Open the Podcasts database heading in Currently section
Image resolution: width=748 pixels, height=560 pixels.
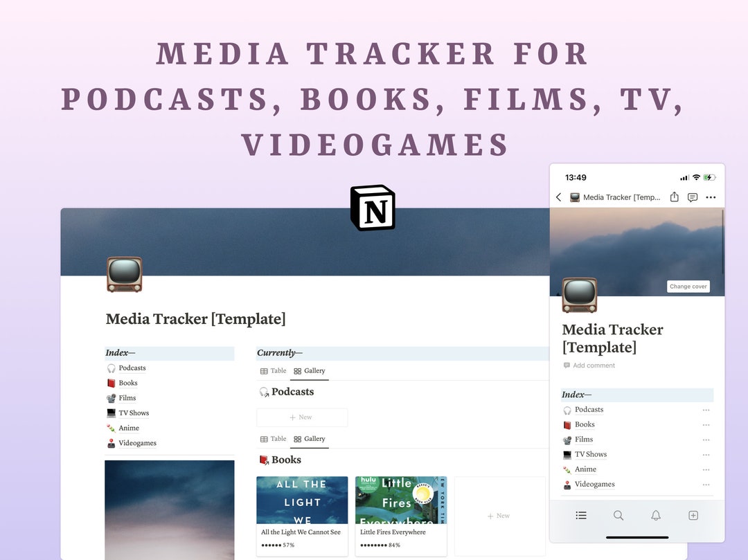[x=292, y=392]
